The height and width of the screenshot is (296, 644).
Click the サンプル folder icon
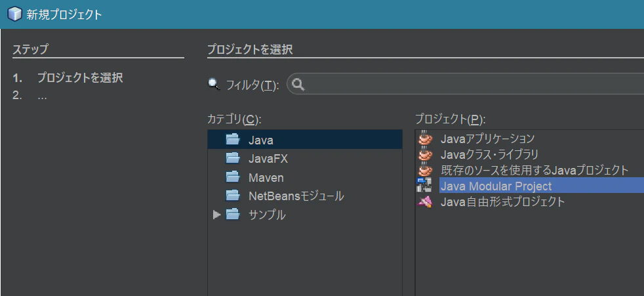coord(233,214)
